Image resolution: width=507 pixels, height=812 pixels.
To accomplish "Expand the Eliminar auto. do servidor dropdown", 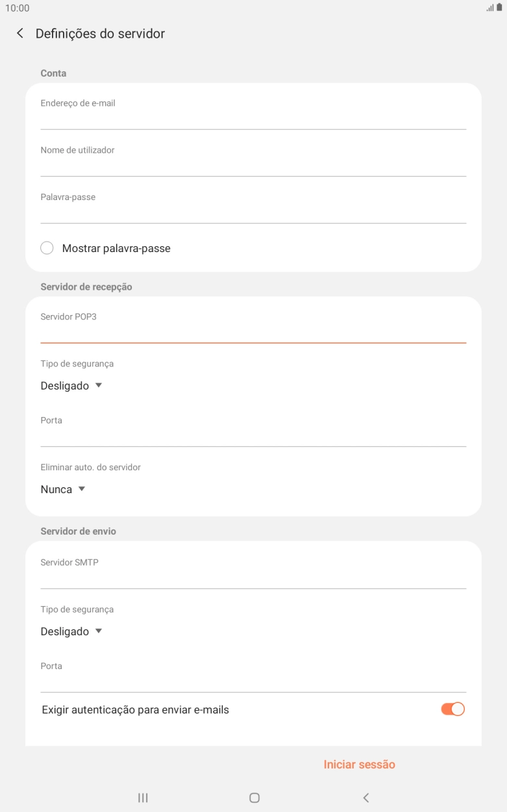I will pos(62,488).
